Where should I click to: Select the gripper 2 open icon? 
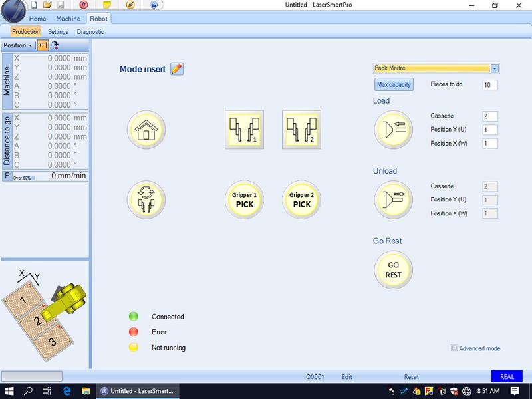click(301, 130)
